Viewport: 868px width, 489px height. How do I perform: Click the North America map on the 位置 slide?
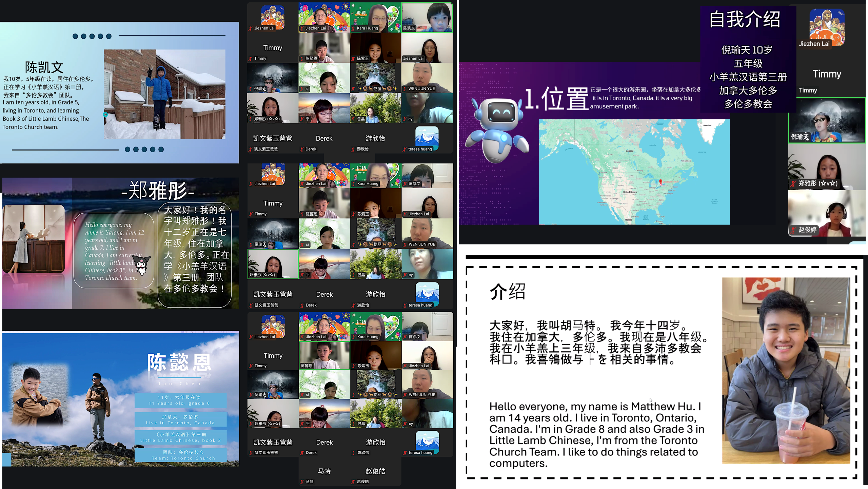[x=634, y=172]
